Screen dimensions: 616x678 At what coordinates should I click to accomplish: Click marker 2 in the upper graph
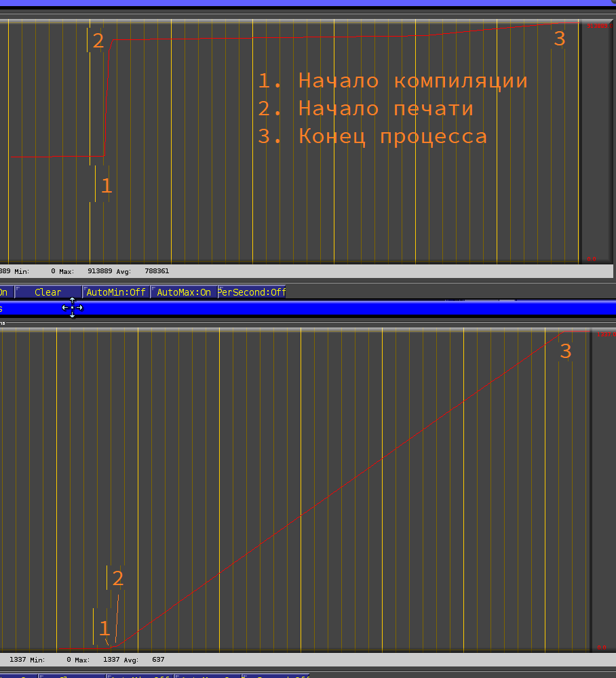(98, 41)
